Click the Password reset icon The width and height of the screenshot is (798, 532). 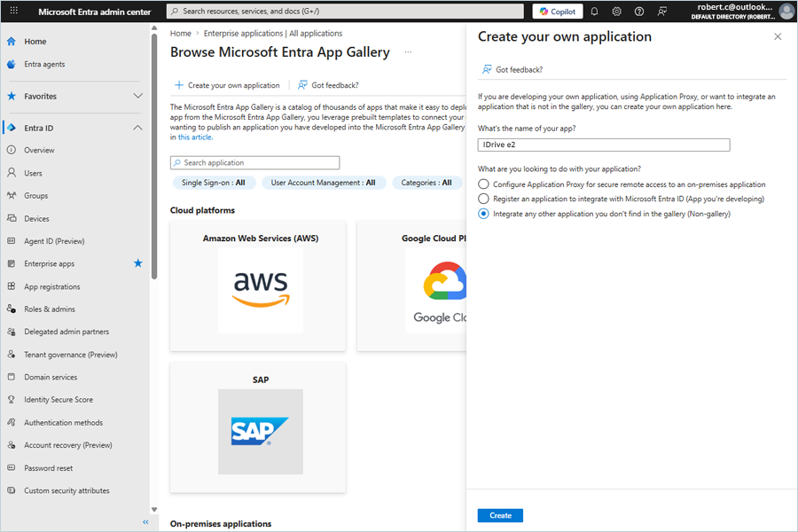point(12,468)
